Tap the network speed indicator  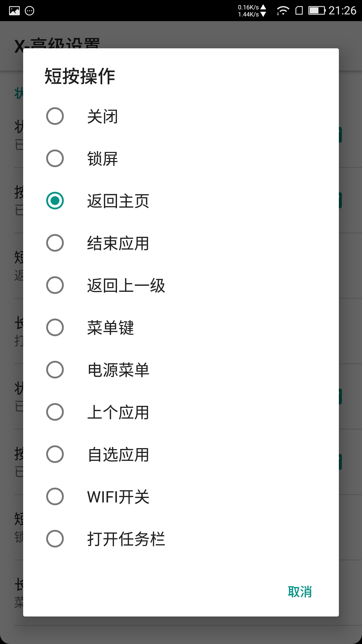(252, 11)
